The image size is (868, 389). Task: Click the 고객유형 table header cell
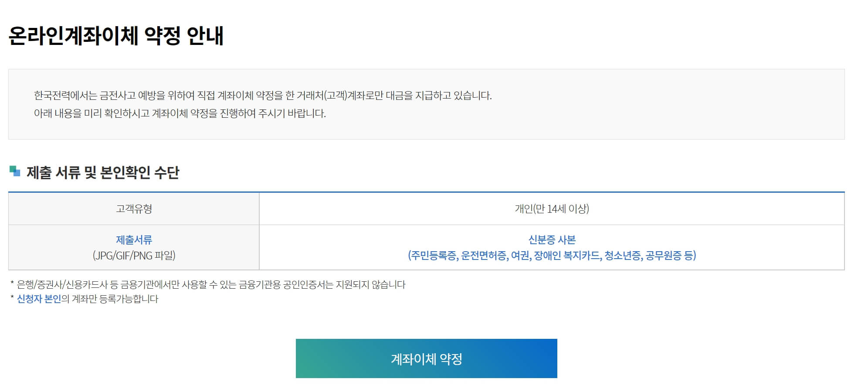pyautogui.click(x=133, y=208)
